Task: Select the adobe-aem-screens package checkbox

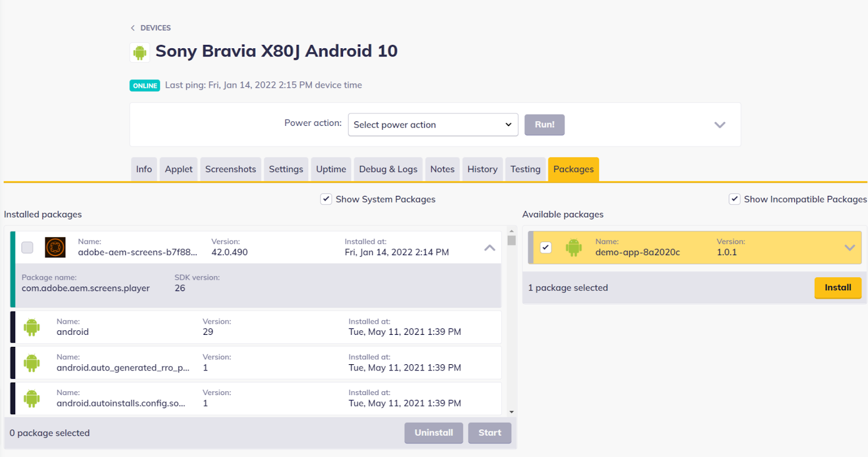Action: pos(27,247)
